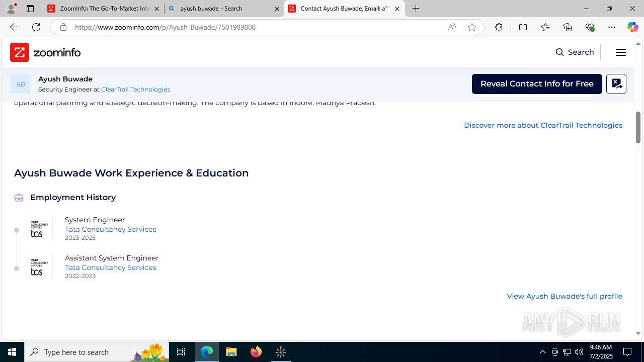The height and width of the screenshot is (362, 644).
Task: Open the Favorites list
Action: (x=545, y=27)
